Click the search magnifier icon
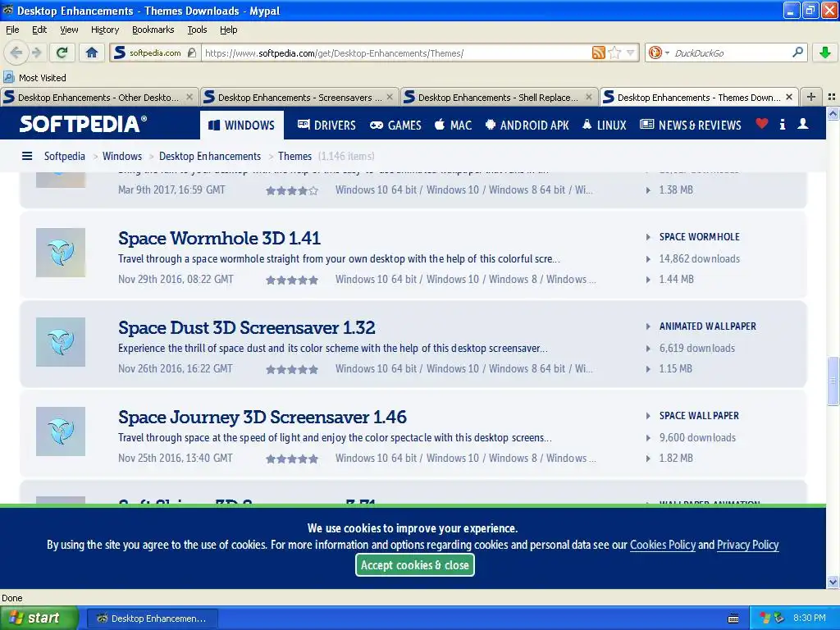Image resolution: width=840 pixels, height=630 pixels. coord(797,52)
